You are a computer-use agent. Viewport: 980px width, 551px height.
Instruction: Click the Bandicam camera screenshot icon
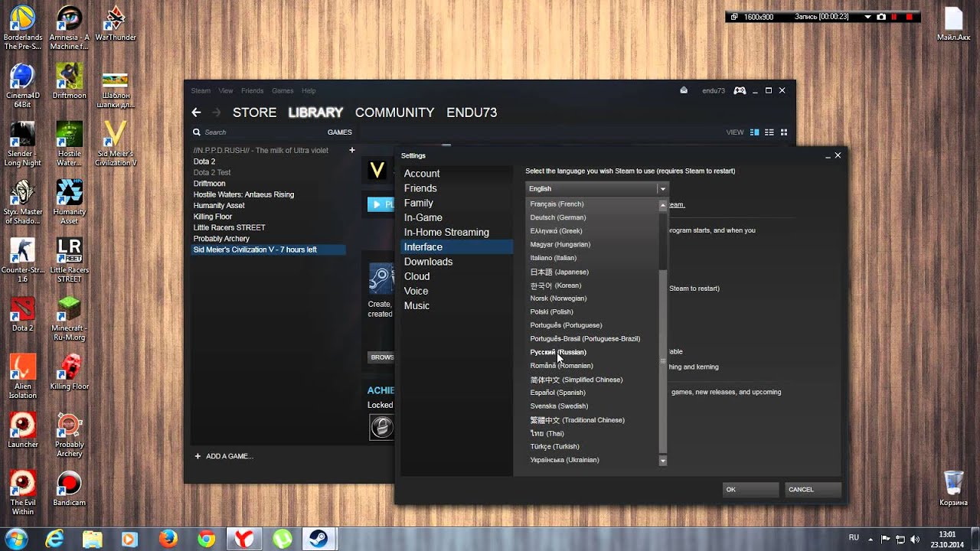pyautogui.click(x=881, y=17)
